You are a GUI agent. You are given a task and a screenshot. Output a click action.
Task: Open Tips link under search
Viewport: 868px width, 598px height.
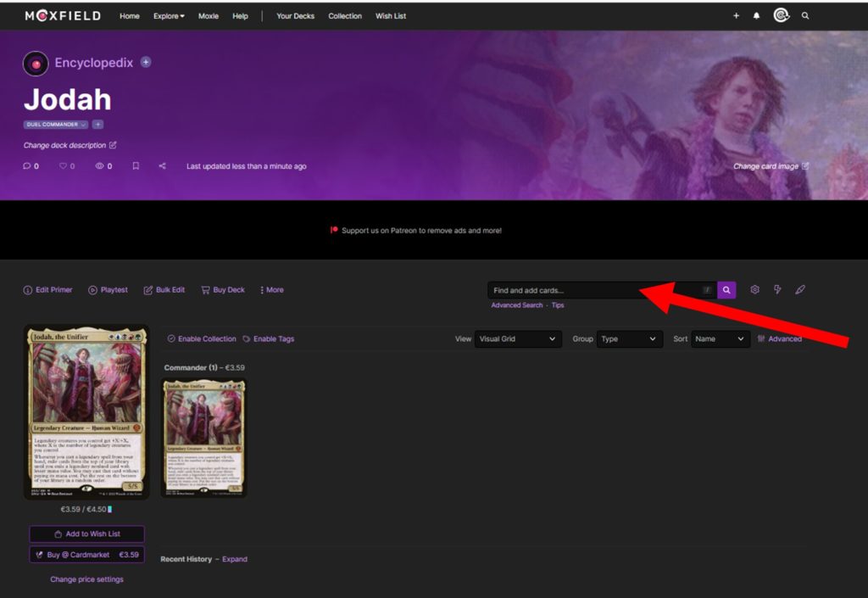point(558,305)
